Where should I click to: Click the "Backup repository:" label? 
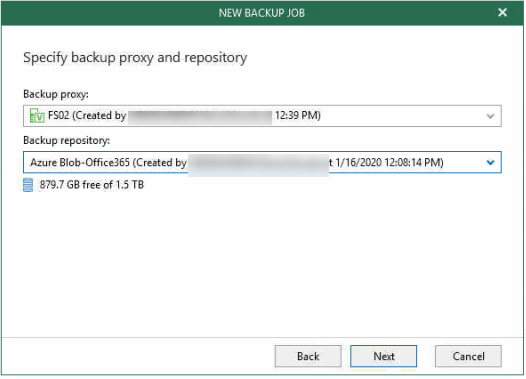click(67, 141)
